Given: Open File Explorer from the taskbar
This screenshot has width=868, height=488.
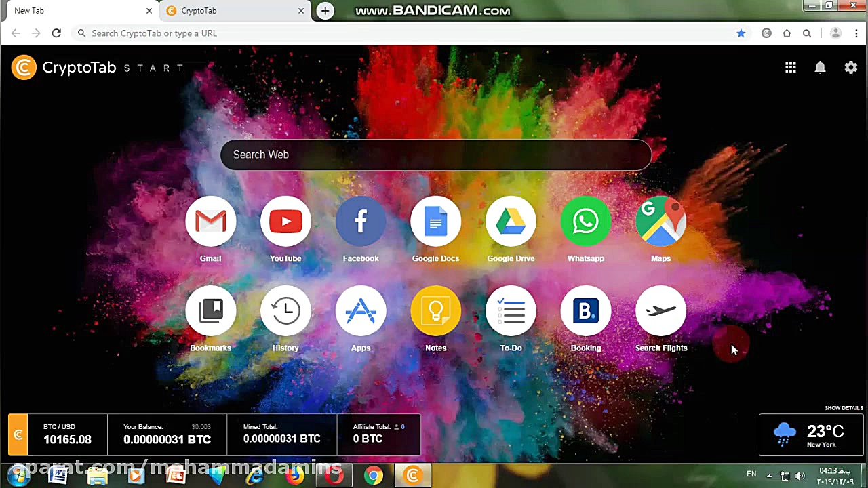Looking at the screenshot, I should (98, 475).
